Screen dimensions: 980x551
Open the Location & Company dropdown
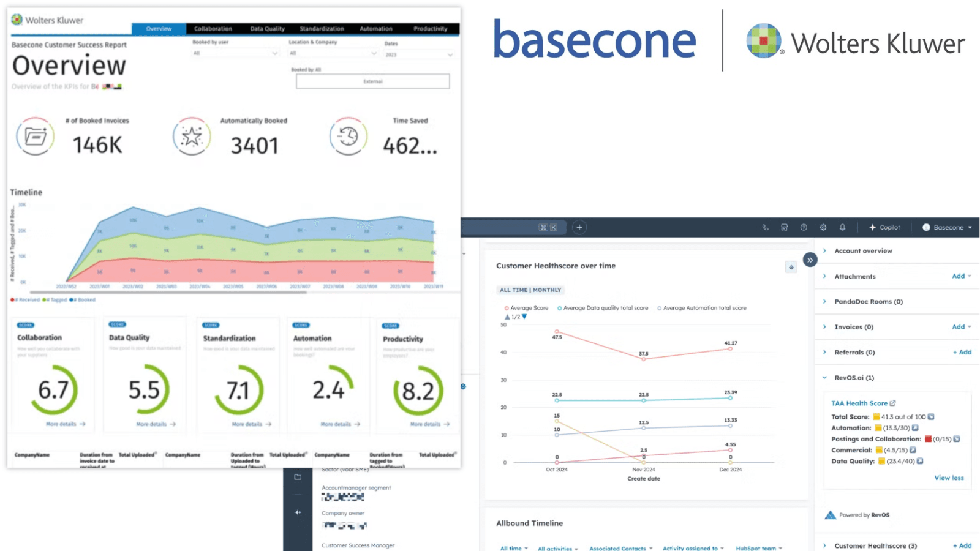(333, 53)
